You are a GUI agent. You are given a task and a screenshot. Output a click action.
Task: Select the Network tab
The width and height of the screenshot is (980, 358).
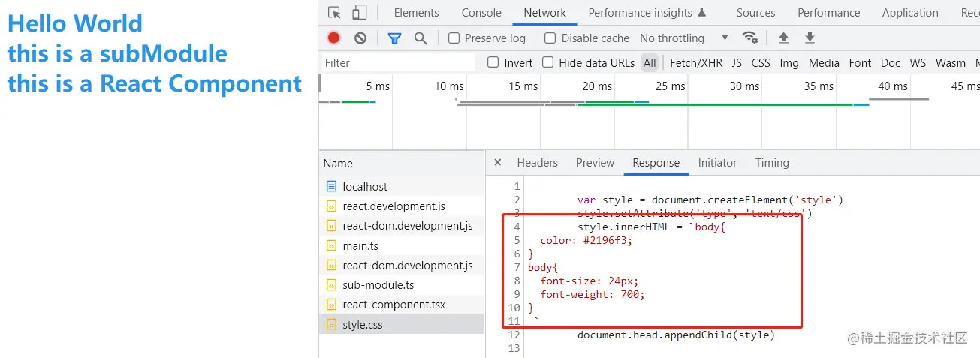click(545, 13)
